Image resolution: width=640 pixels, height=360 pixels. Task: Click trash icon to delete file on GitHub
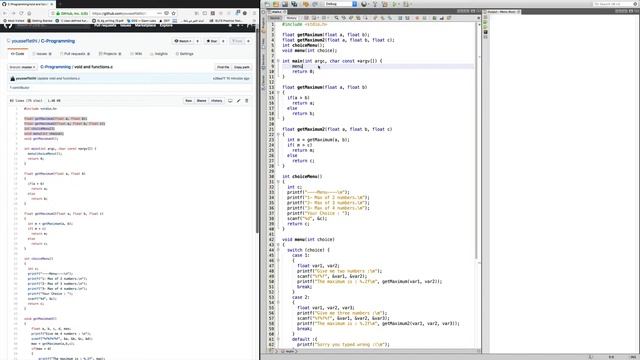click(247, 100)
